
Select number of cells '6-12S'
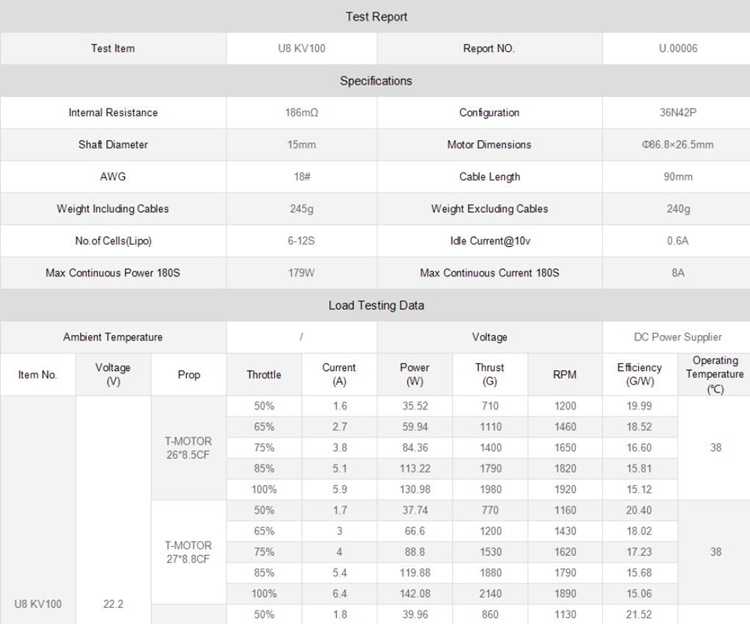[301, 241]
